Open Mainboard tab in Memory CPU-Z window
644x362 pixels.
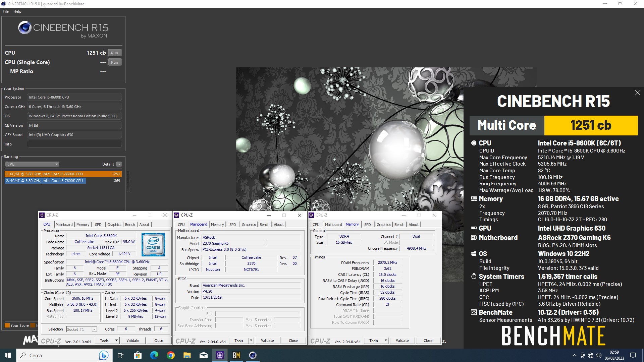pyautogui.click(x=333, y=225)
